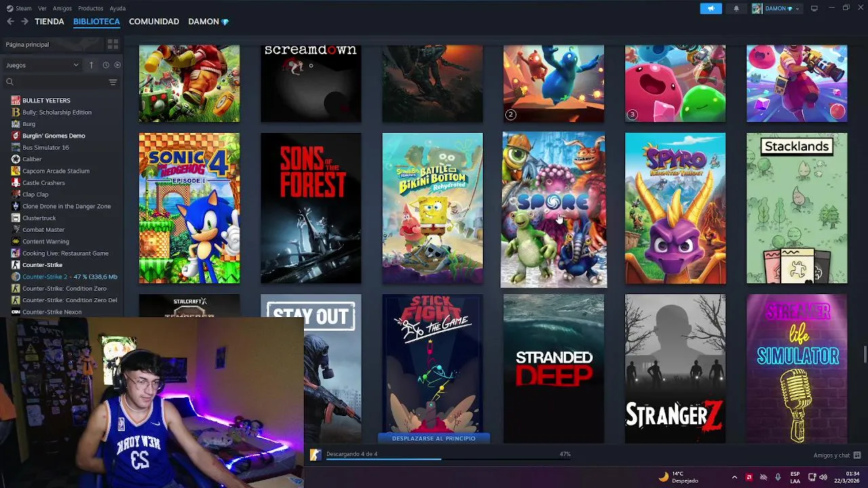Viewport: 868px width, 488px height.
Task: Open the announcements megaphone button
Action: tap(711, 8)
